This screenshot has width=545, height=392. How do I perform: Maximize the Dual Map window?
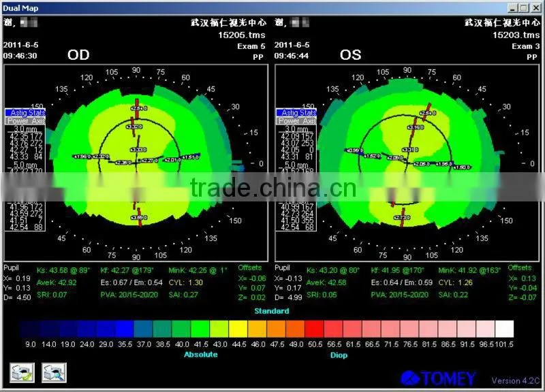[524, 7]
